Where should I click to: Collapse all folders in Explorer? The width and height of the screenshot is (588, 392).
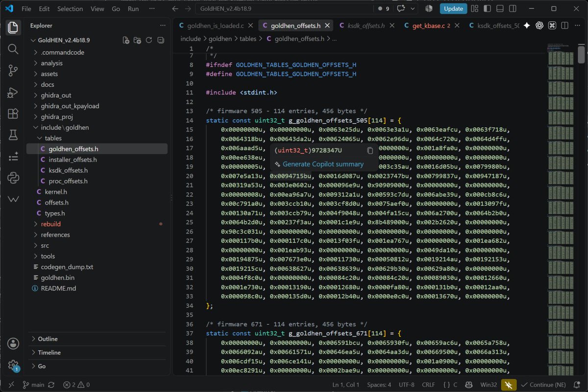[160, 40]
